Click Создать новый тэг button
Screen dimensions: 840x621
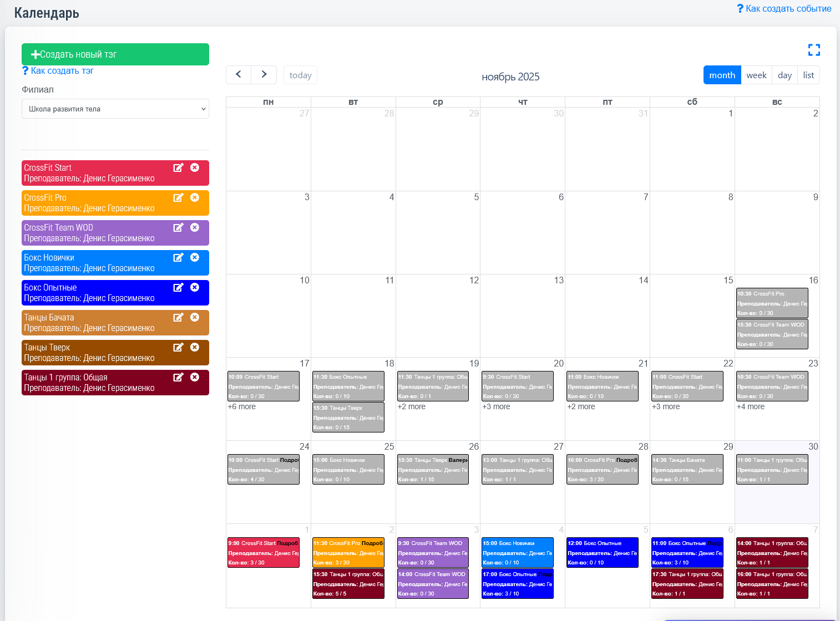115,54
